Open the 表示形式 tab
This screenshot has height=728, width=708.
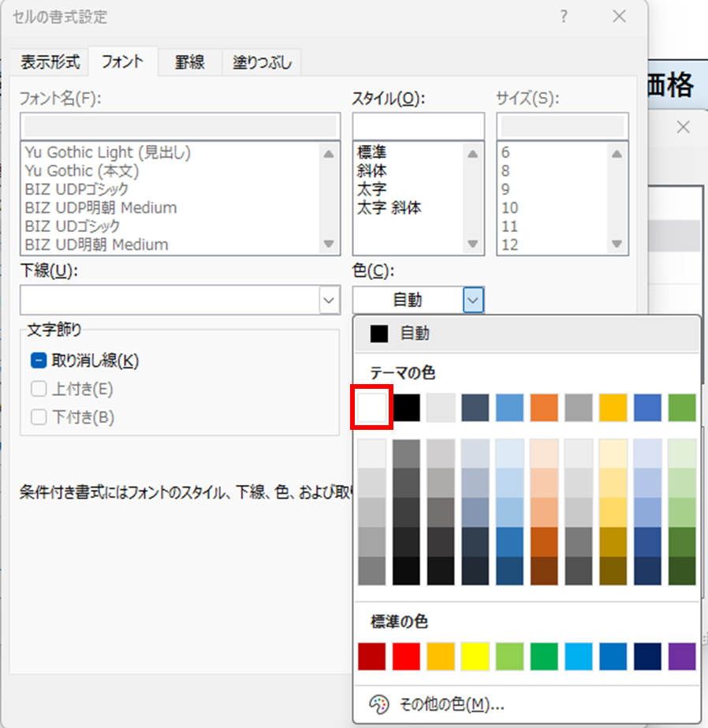[50, 62]
